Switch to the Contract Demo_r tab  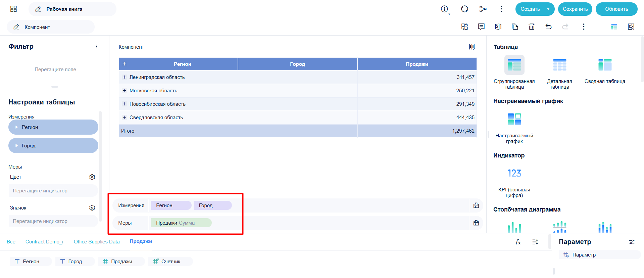click(45, 242)
